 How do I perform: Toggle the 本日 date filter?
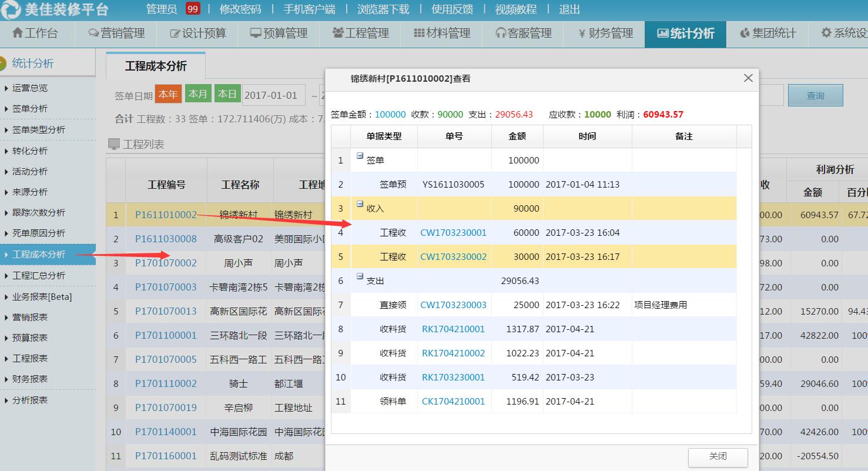coord(227,93)
